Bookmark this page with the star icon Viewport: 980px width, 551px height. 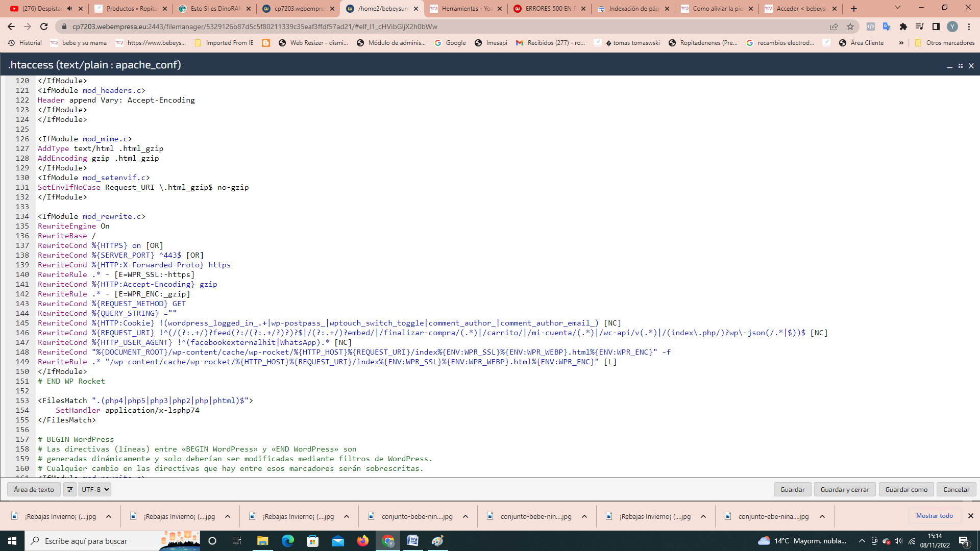coord(850,27)
